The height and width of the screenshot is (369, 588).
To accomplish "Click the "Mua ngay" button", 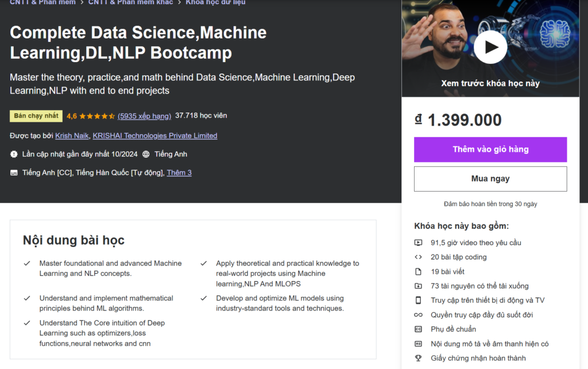I will 490,178.
